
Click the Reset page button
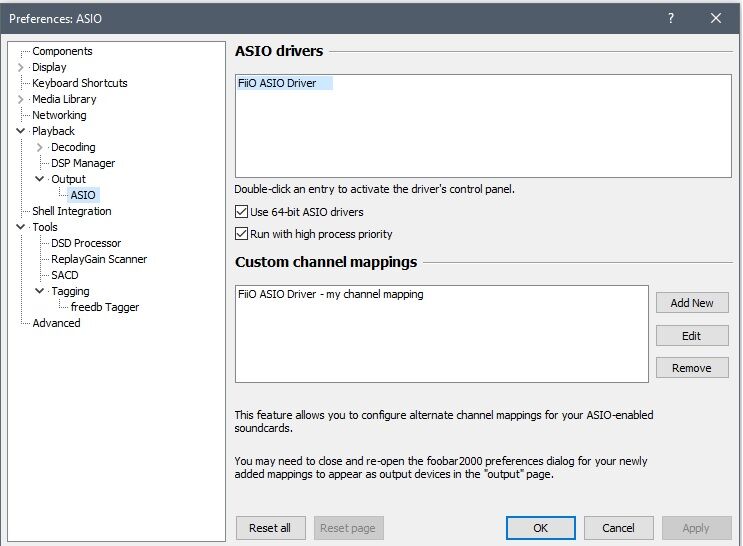(x=348, y=528)
